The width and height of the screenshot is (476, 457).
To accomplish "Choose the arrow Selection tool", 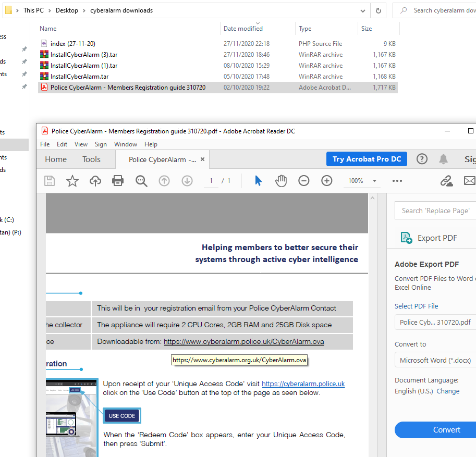I will [258, 181].
